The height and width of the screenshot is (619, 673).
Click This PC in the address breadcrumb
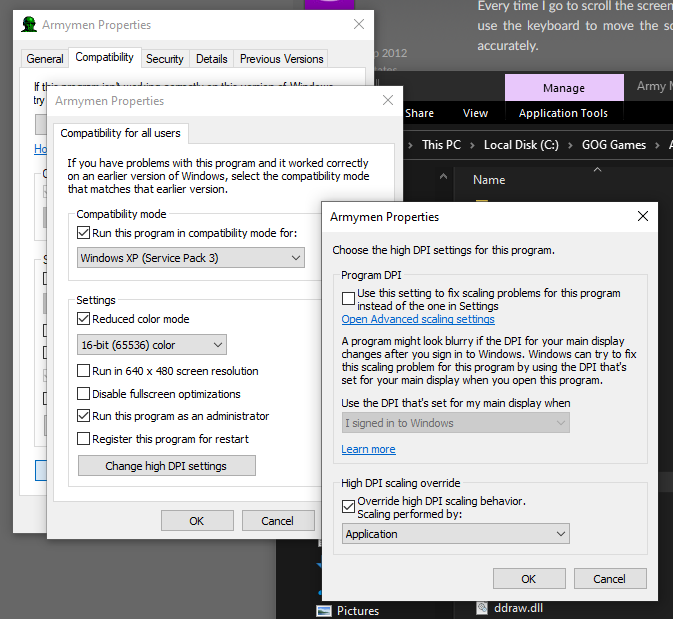click(441, 145)
